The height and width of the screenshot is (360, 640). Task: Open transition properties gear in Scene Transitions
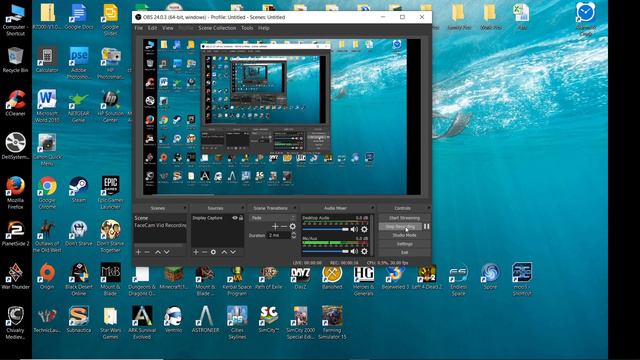293,226
